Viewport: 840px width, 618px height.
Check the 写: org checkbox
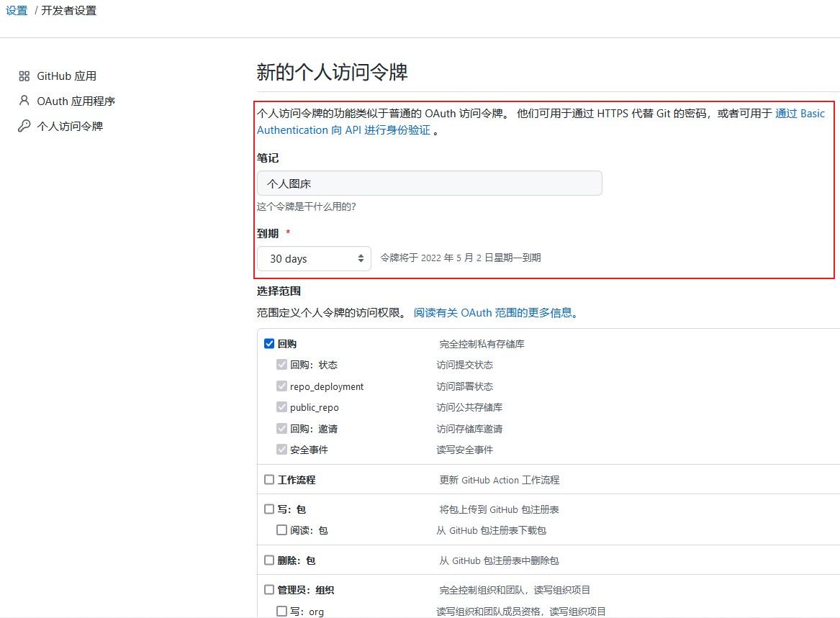click(x=281, y=611)
